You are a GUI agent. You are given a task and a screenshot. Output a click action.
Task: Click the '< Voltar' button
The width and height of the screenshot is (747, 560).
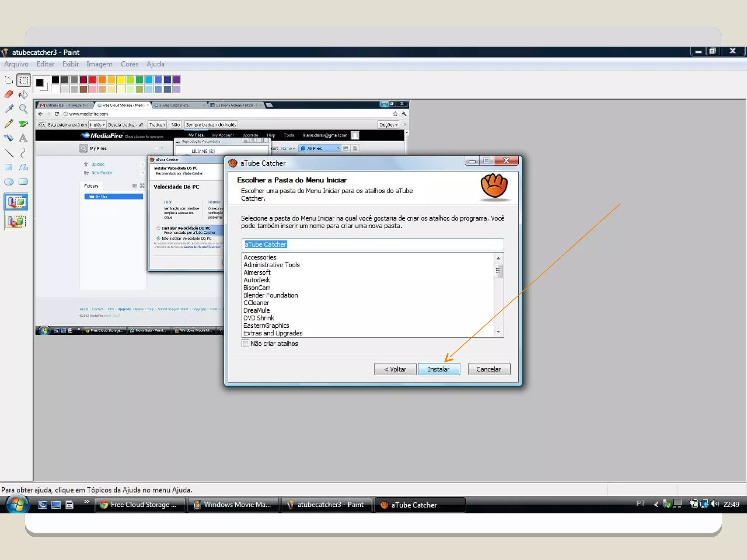395,369
